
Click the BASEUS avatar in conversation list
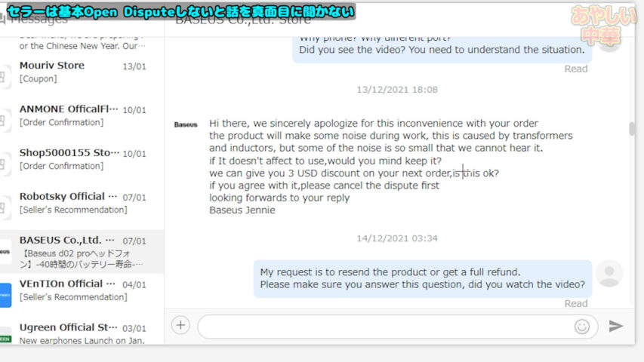point(5,251)
